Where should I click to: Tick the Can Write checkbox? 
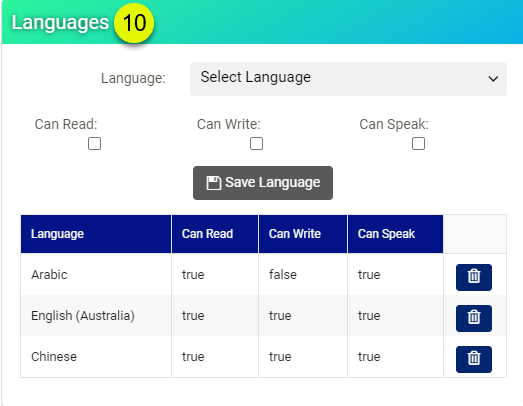point(256,144)
